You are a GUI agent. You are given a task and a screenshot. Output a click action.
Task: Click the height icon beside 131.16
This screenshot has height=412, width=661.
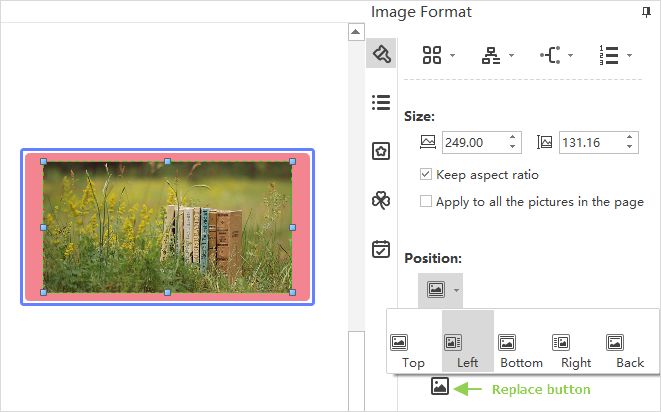click(544, 142)
